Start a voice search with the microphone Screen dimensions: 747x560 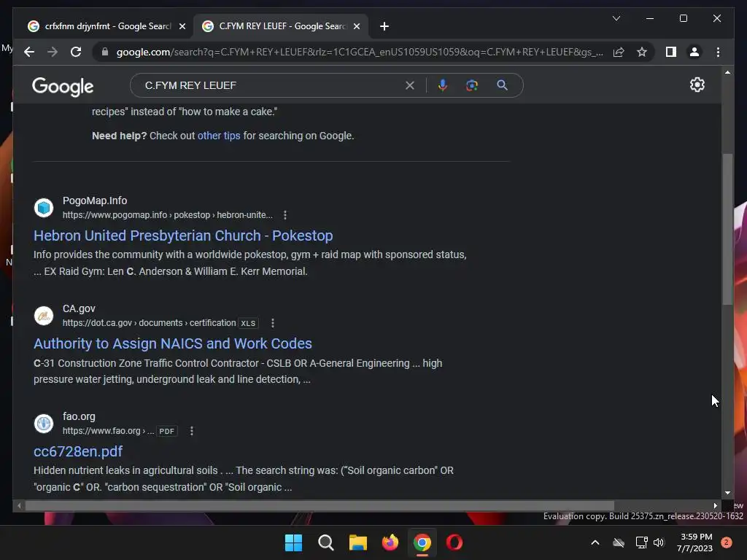point(443,85)
